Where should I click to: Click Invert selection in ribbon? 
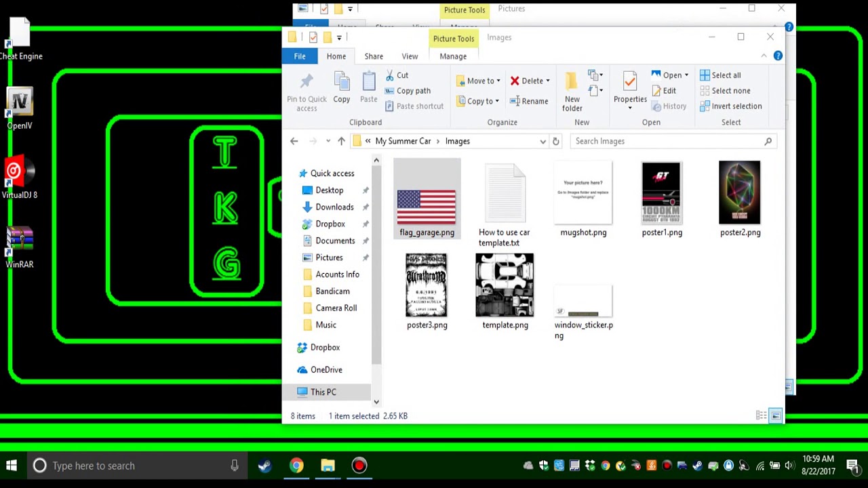(730, 106)
